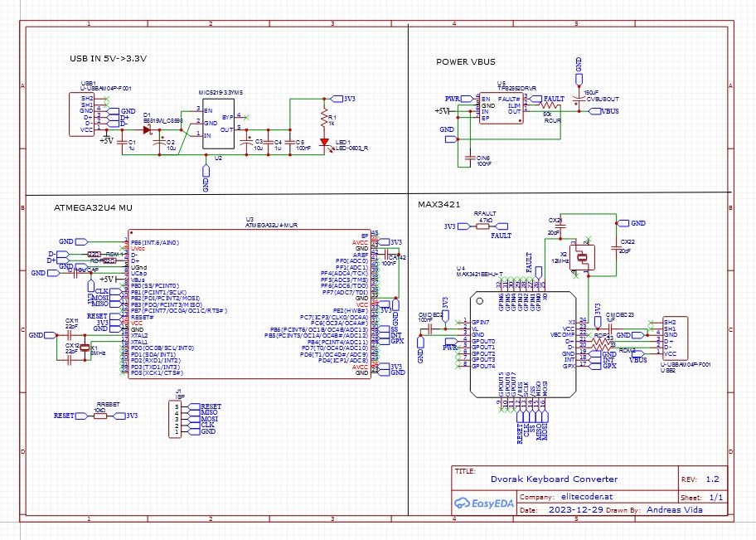Select the CX11 22pF capacitor
This screenshot has width=756, height=540.
click(x=69, y=335)
